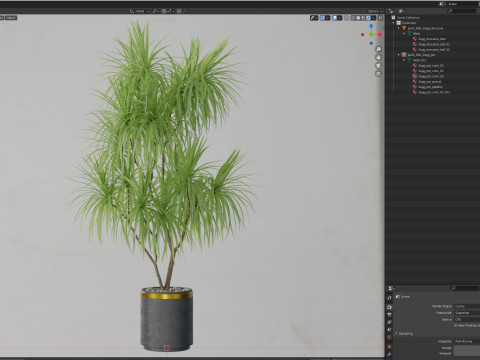This screenshot has height=360, width=480.
Task: Toggle proportional editing in header
Action: pyautogui.click(x=179, y=11)
